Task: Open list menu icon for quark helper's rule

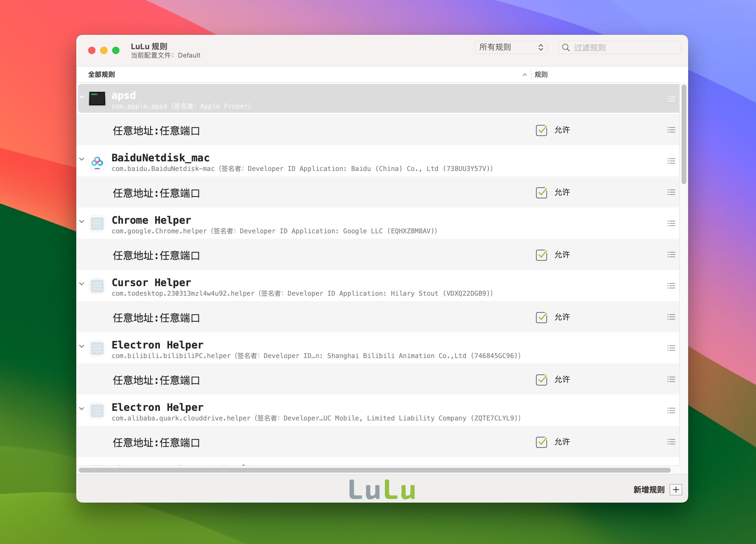Action: [x=671, y=442]
